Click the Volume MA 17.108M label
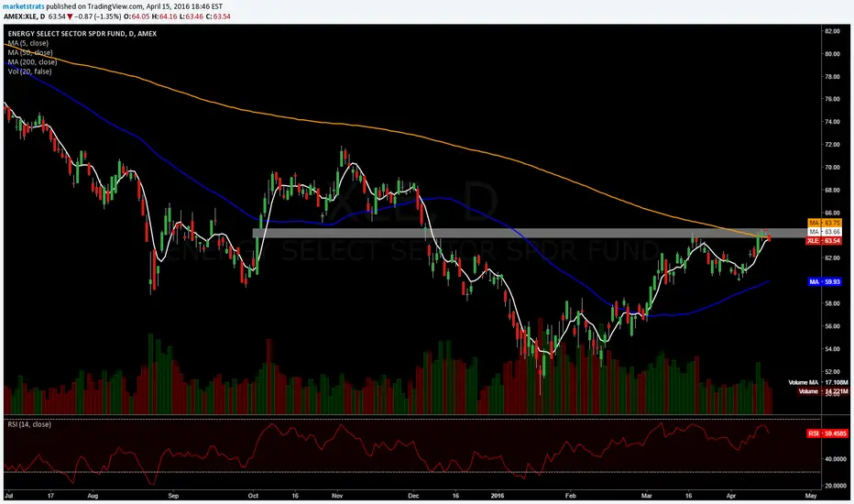The image size is (854, 504). [x=818, y=382]
